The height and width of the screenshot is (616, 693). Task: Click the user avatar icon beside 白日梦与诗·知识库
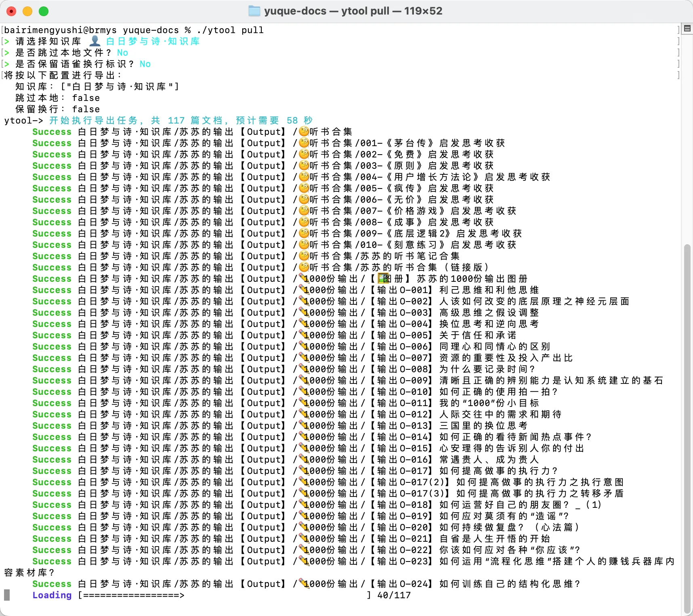95,41
